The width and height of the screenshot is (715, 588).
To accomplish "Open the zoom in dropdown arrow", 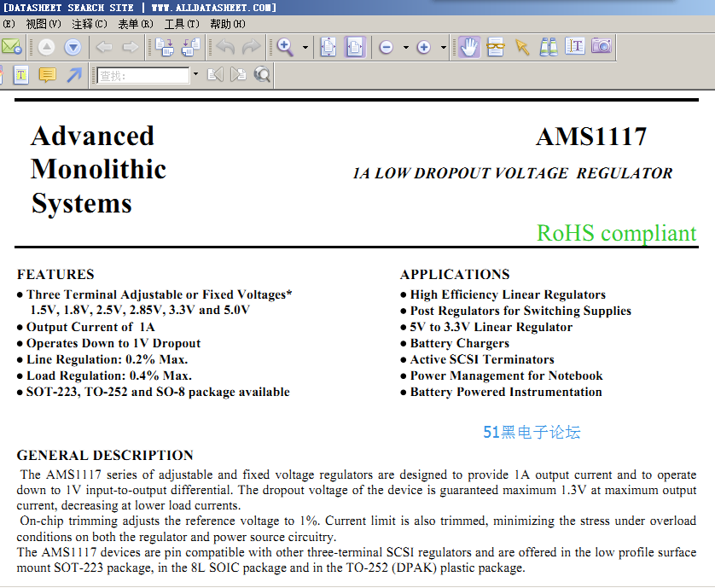I will click(443, 47).
